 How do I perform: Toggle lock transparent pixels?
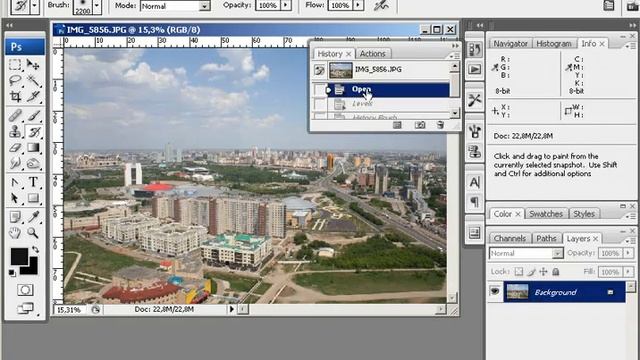tap(518, 271)
